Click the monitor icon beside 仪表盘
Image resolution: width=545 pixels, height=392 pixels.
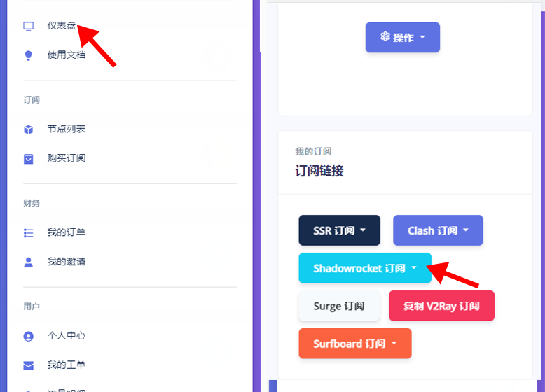[29, 26]
